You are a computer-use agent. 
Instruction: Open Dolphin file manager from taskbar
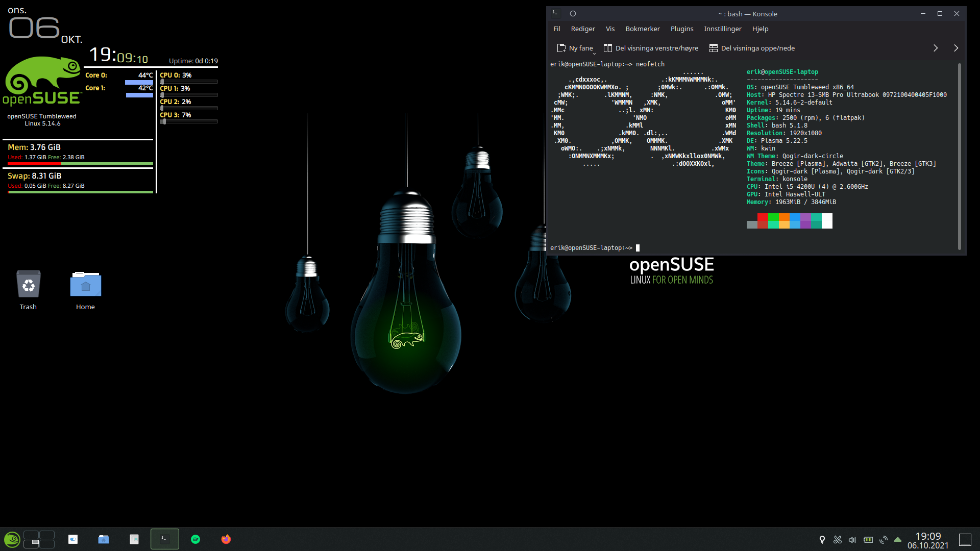tap(104, 539)
